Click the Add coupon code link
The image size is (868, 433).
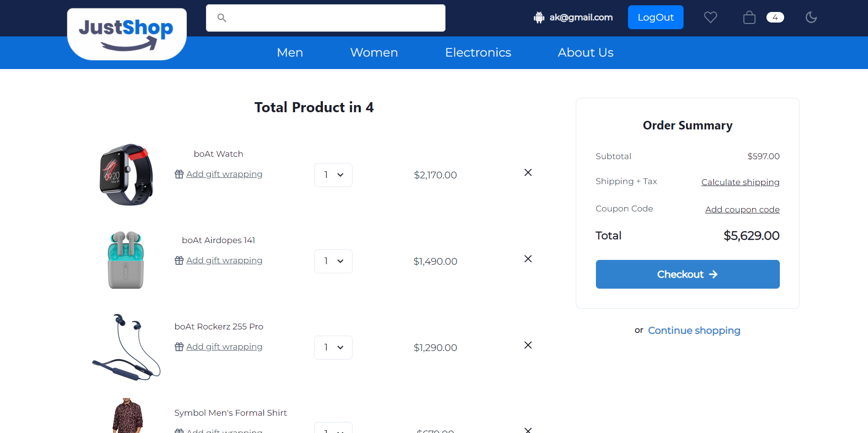tap(742, 210)
